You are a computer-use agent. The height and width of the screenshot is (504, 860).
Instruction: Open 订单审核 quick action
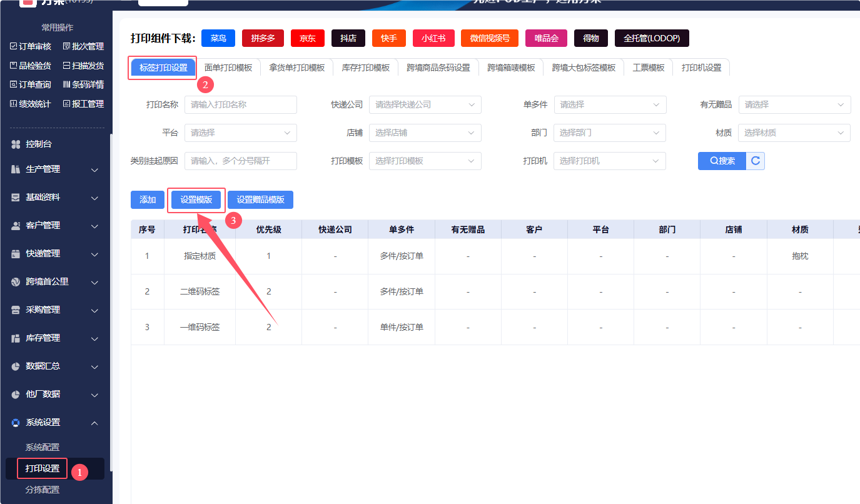point(31,46)
